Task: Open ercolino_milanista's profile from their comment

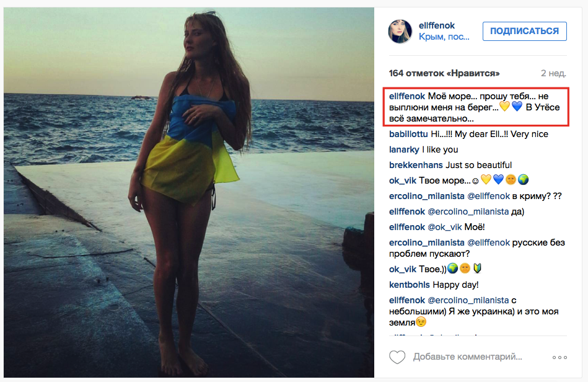Action: pyautogui.click(x=425, y=195)
